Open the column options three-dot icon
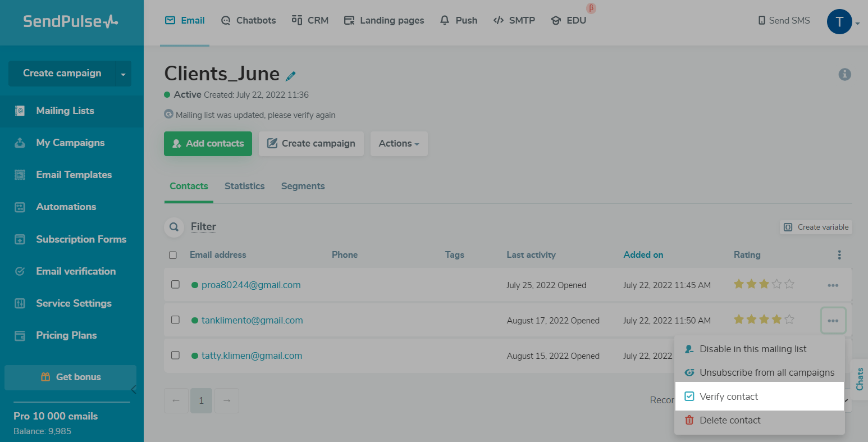Screen dimensions: 868x442 839,255
